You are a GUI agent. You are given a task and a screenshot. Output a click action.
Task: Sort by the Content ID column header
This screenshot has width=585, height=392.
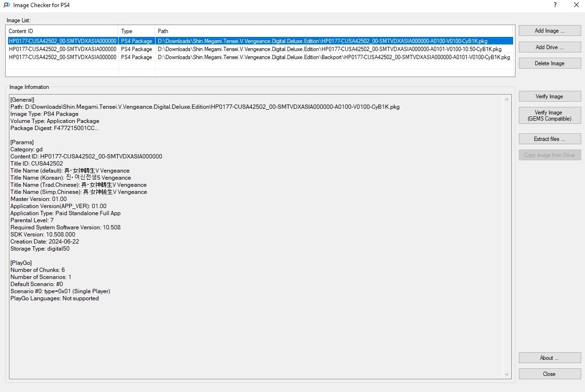[62, 31]
